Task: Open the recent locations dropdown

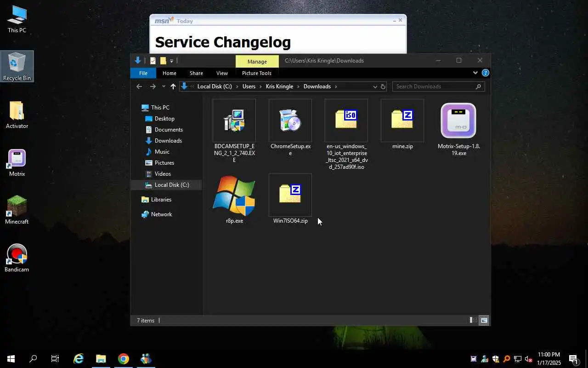Action: click(164, 86)
